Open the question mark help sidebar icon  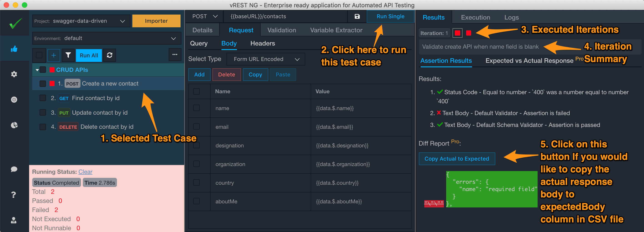click(14, 194)
